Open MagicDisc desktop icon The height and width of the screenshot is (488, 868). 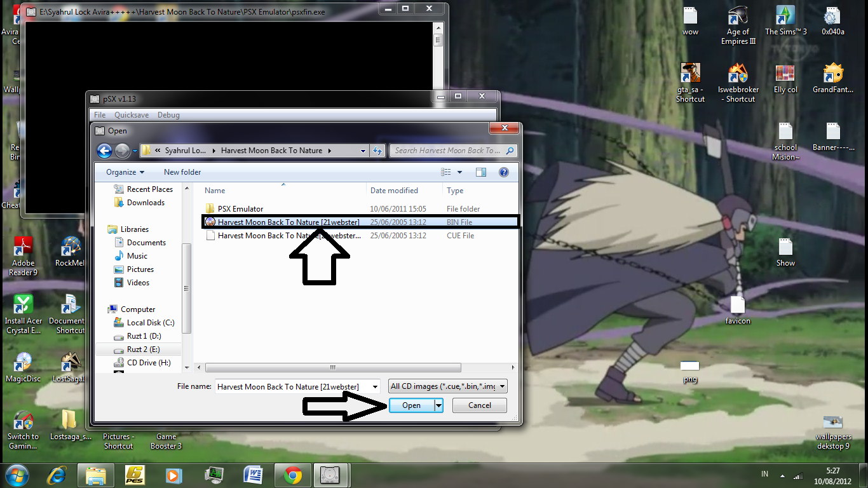click(24, 367)
